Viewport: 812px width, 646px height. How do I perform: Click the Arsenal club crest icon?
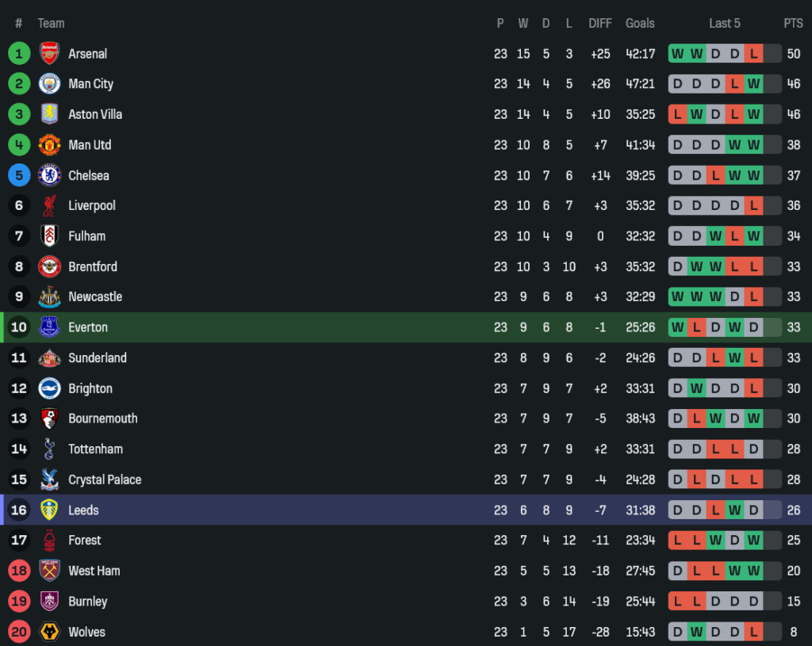(x=49, y=53)
